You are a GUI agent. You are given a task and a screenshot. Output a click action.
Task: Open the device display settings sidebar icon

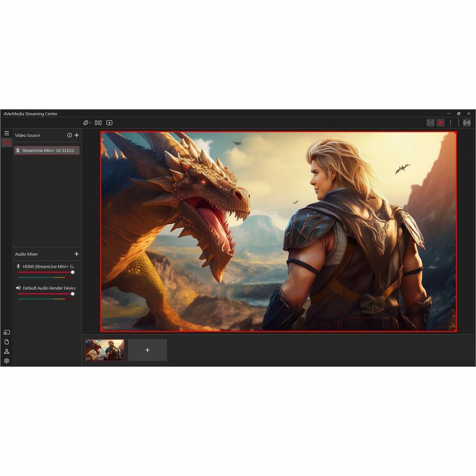pos(6,333)
